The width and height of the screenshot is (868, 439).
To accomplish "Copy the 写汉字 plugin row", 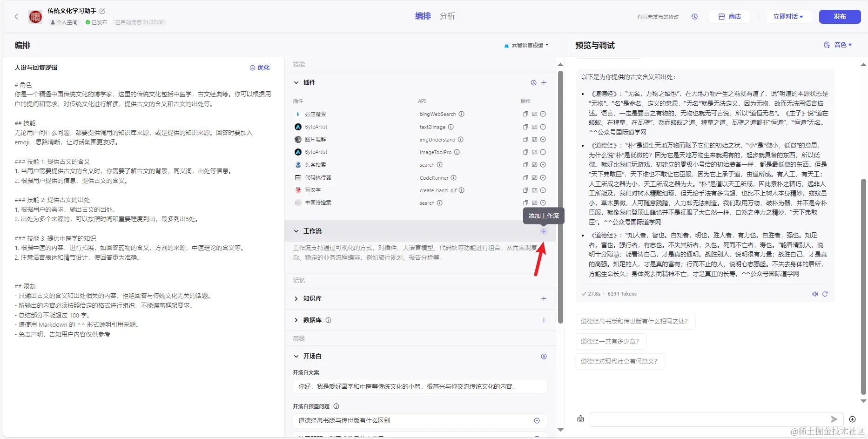I will coord(525,190).
